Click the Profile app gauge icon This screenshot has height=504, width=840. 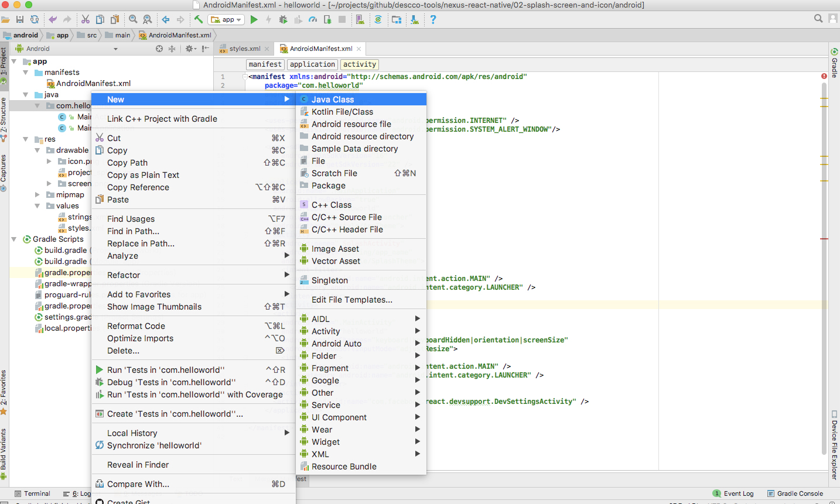click(x=313, y=19)
